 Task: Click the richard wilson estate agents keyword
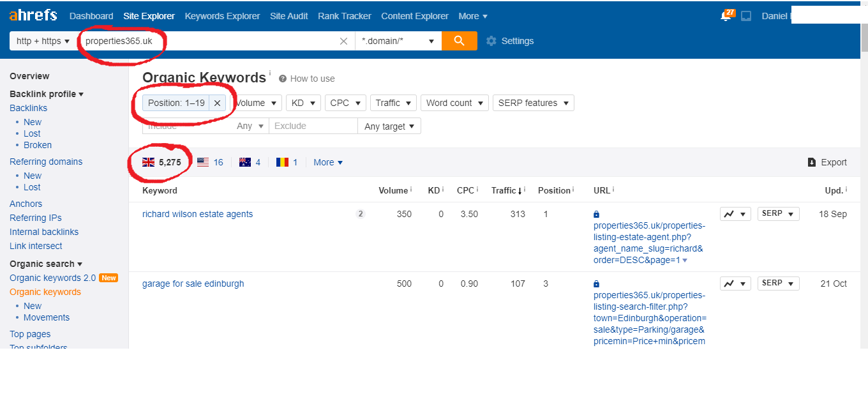[x=197, y=214]
